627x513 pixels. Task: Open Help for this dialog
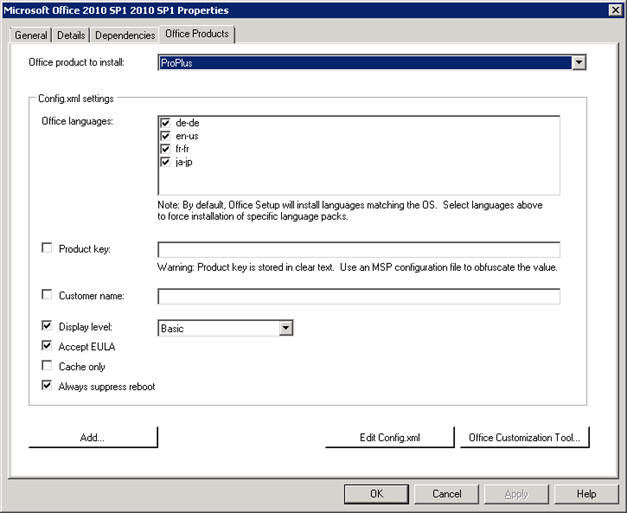pyautogui.click(x=586, y=494)
